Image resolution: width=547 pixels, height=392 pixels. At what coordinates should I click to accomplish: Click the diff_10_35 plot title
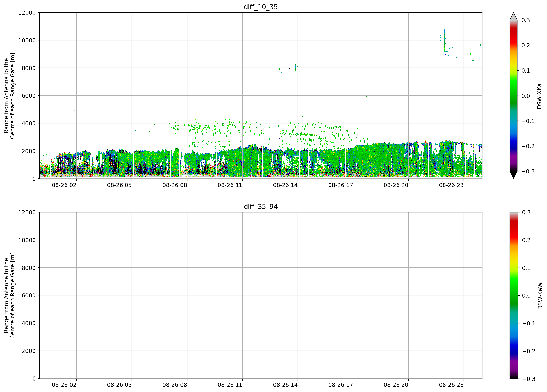click(x=261, y=7)
